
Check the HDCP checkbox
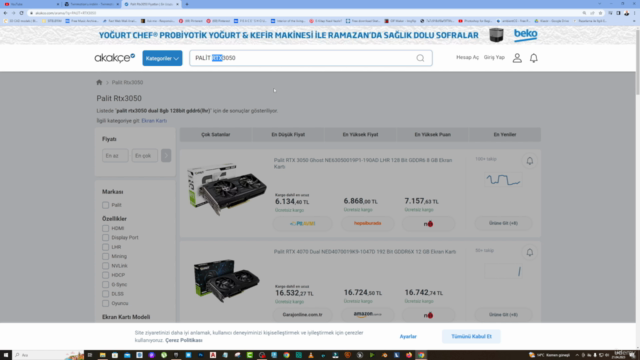coord(105,275)
